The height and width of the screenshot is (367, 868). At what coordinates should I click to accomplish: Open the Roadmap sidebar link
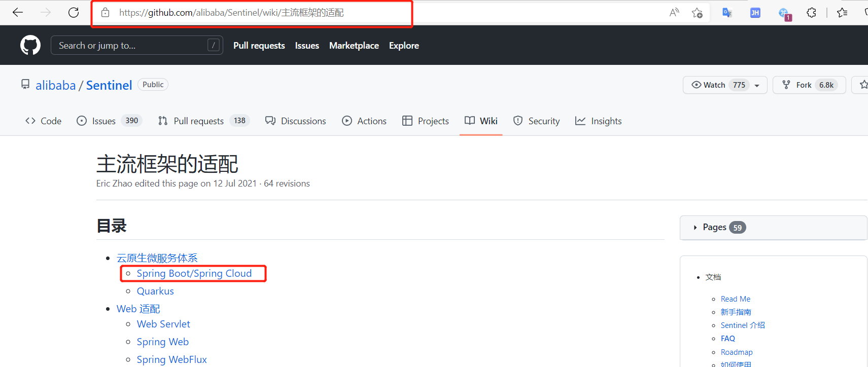click(737, 352)
